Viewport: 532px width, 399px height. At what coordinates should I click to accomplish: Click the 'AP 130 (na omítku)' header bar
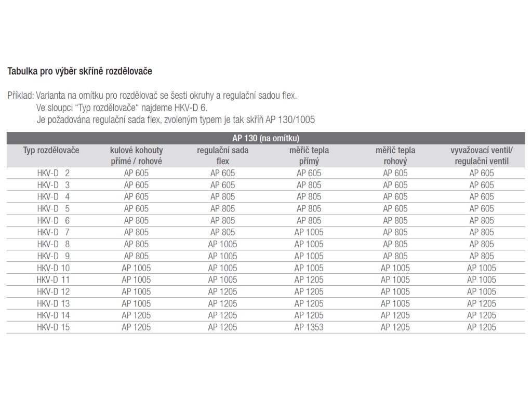point(266,138)
